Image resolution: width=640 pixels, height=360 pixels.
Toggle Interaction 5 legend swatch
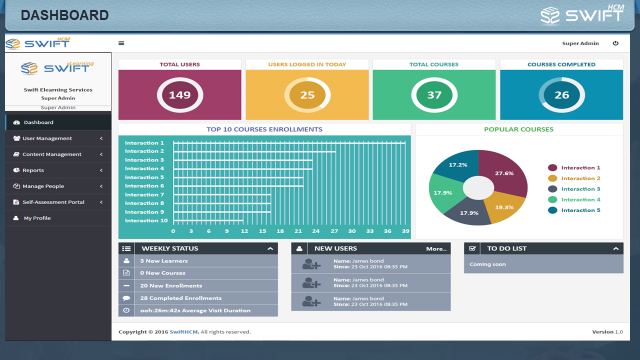coord(552,210)
